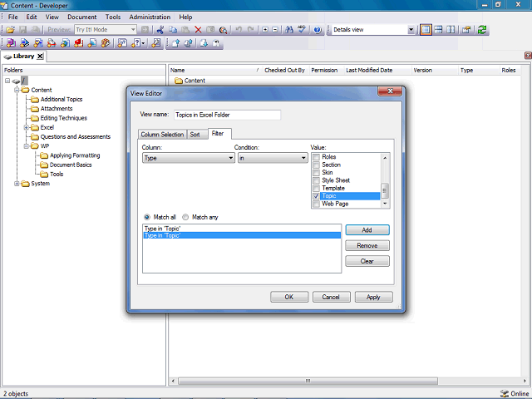Open the File menu
532x399 pixels.
click(x=13, y=17)
